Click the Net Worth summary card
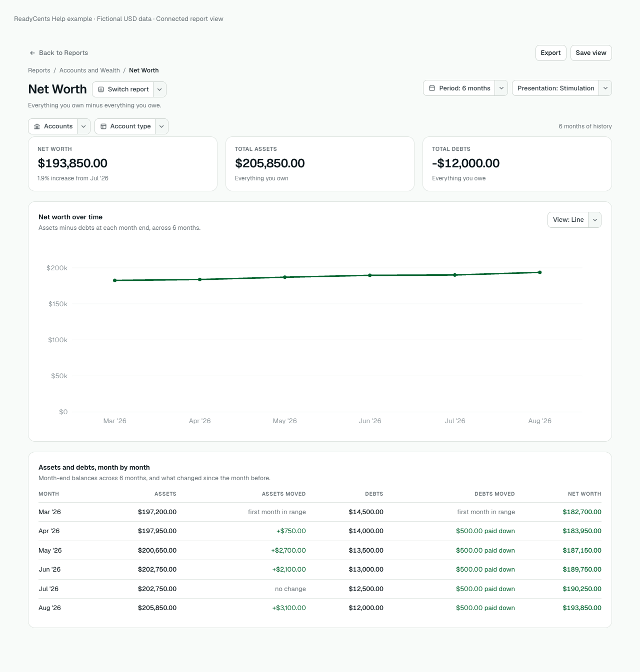The width and height of the screenshot is (640, 672). [122, 164]
